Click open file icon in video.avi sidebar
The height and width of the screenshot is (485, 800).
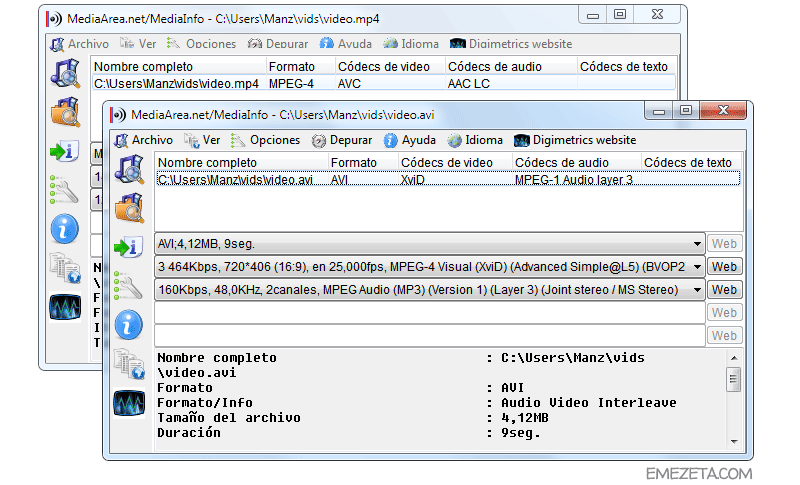click(129, 170)
